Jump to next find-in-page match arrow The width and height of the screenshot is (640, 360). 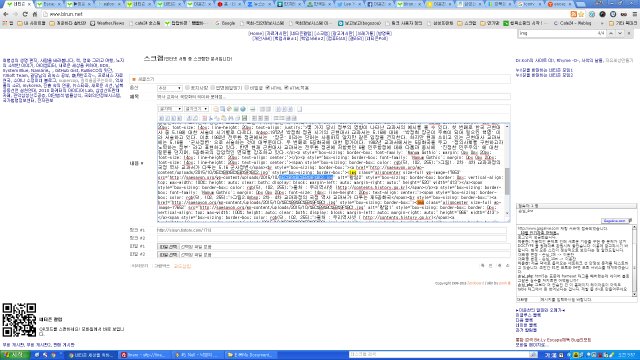pyautogui.click(x=620, y=33)
